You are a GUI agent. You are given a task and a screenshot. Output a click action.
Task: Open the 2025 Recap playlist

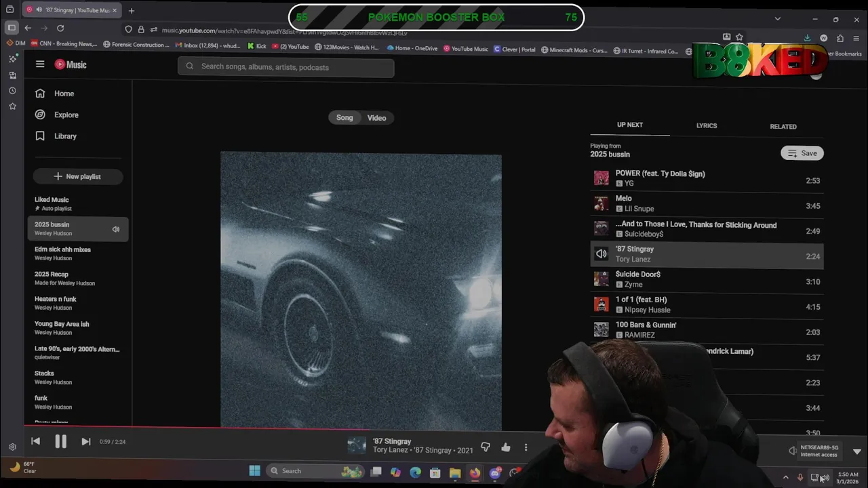pyautogui.click(x=78, y=279)
